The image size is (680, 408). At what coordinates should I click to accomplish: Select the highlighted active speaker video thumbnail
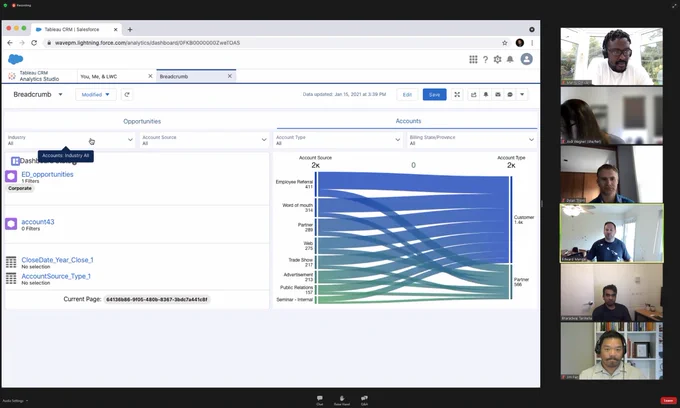pos(611,233)
